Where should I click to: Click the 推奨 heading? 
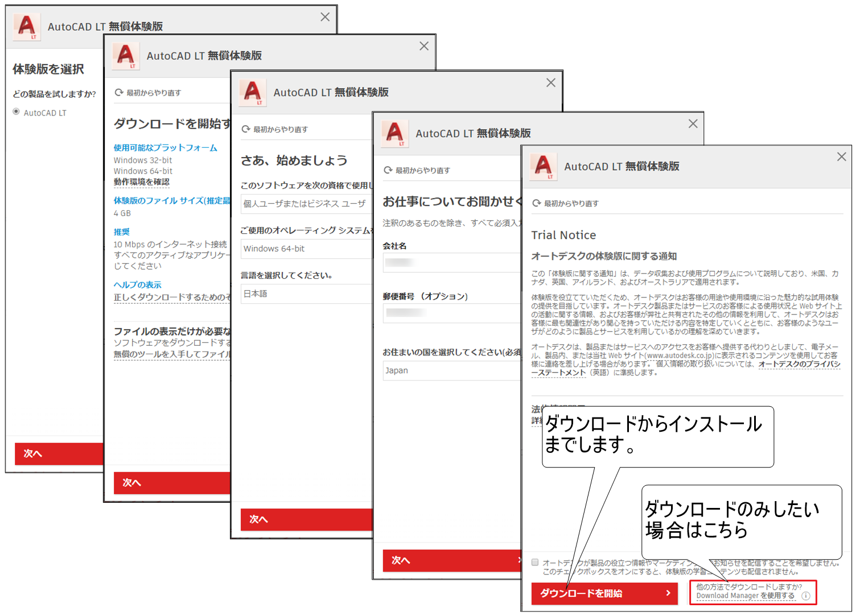coord(122,231)
